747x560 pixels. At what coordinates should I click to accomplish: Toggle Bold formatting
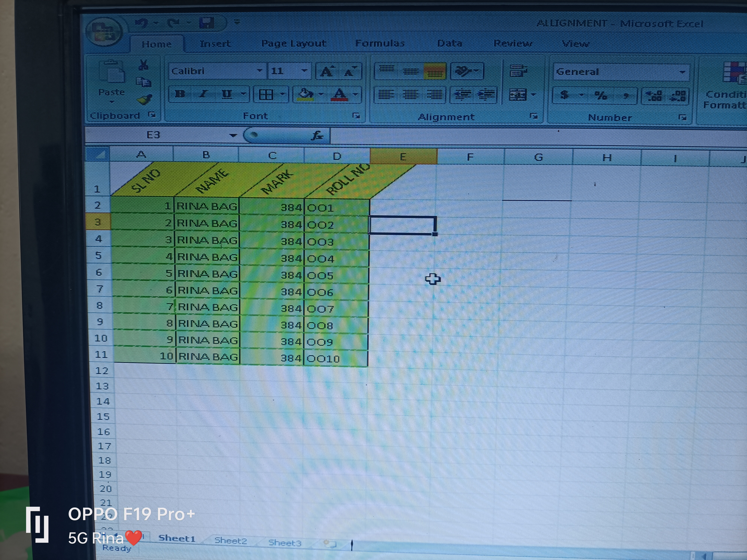tap(180, 94)
